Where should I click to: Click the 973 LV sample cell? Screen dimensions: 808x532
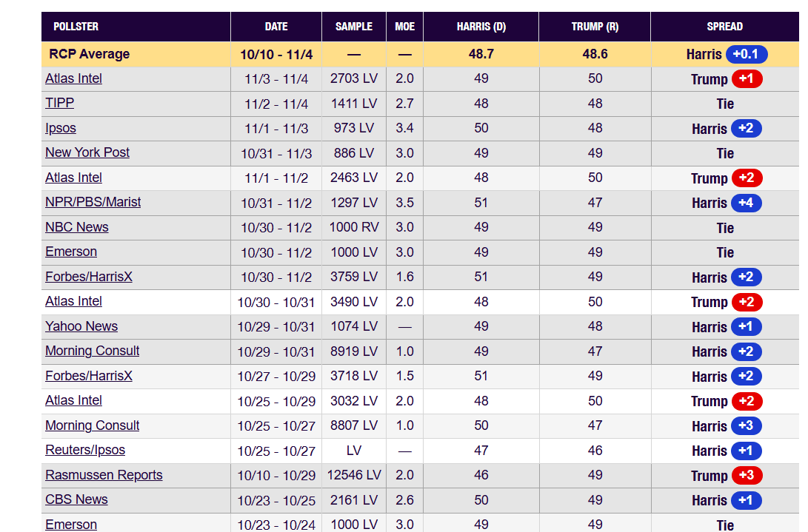(x=354, y=128)
